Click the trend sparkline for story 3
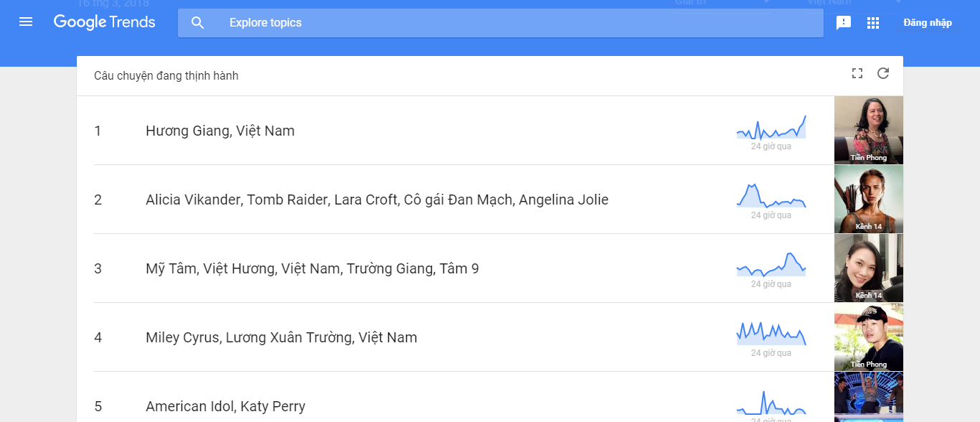Viewport: 980px width, 422px height. point(771,266)
